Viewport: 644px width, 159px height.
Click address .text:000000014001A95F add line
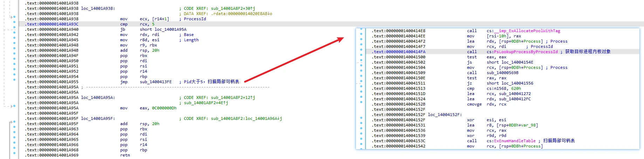[x=52, y=124]
